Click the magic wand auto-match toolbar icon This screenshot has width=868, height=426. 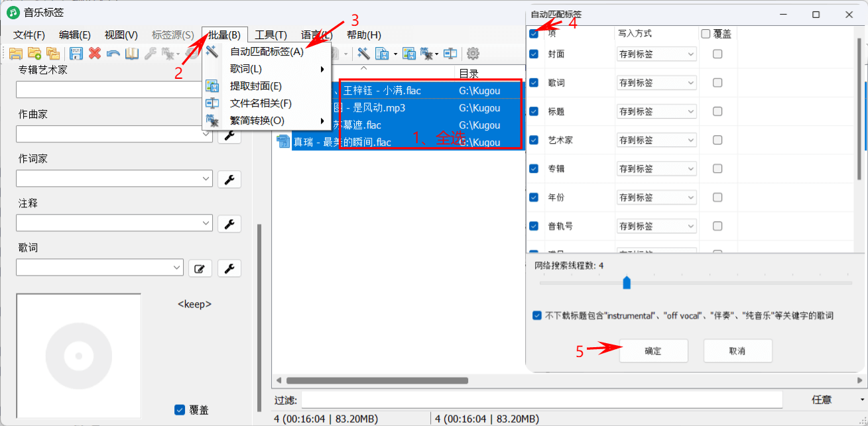pos(363,53)
